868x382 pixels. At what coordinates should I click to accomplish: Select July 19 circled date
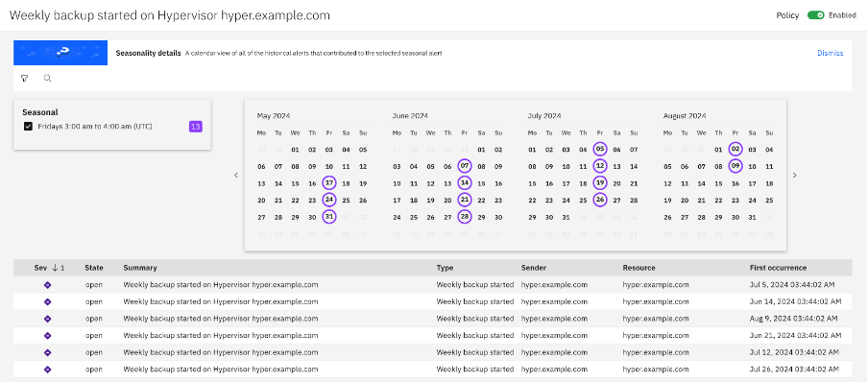point(600,183)
